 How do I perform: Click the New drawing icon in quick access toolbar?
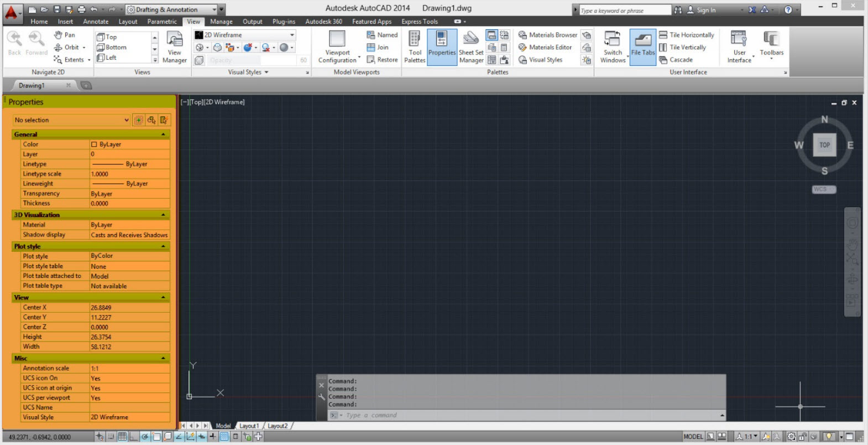click(33, 9)
